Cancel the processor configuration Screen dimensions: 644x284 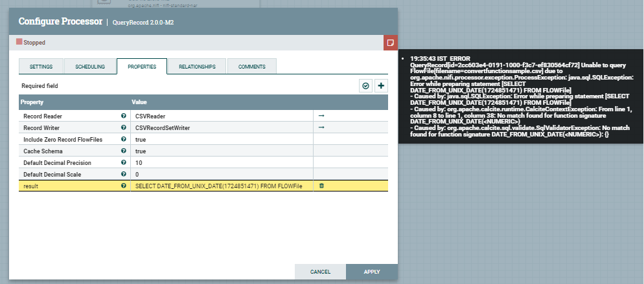320,272
